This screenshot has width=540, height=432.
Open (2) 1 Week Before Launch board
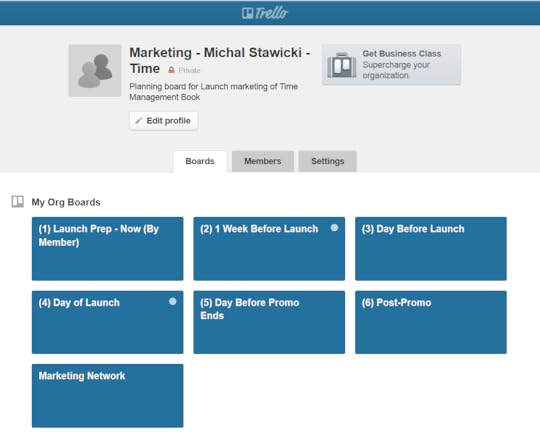269,248
